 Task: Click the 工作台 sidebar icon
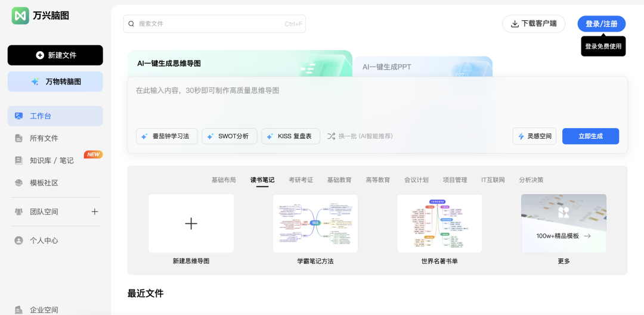pos(18,116)
